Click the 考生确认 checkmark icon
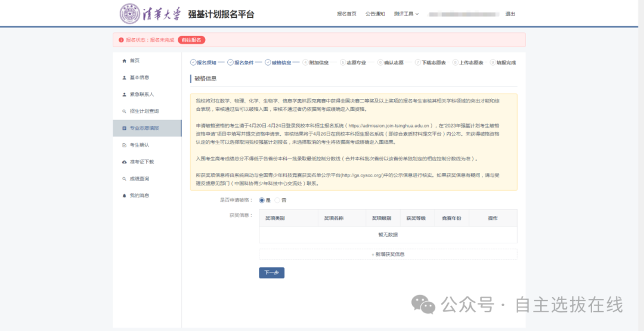 coord(124,145)
